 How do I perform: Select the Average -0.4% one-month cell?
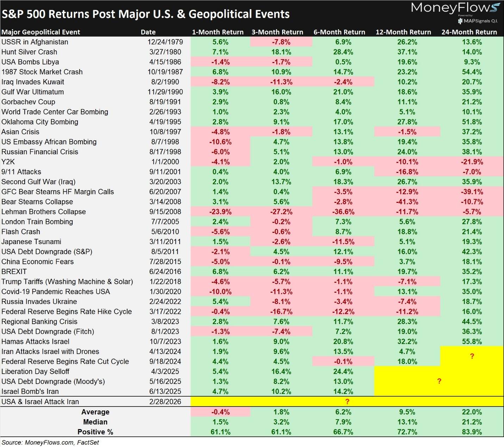[x=220, y=412]
